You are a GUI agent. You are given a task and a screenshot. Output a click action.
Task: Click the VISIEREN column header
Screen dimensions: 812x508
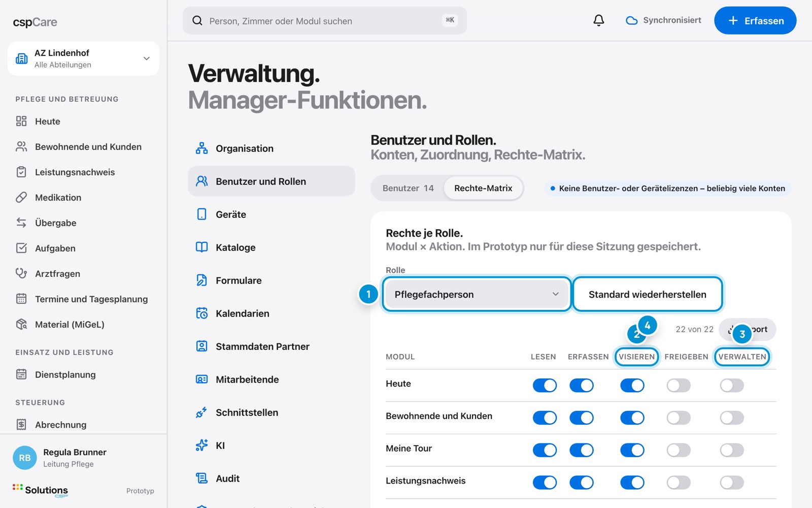(x=636, y=357)
